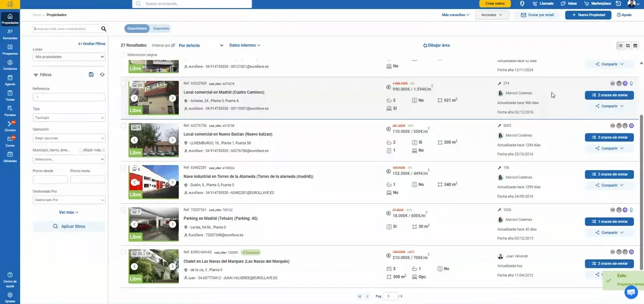Open the Datos internos menu

(x=245, y=45)
